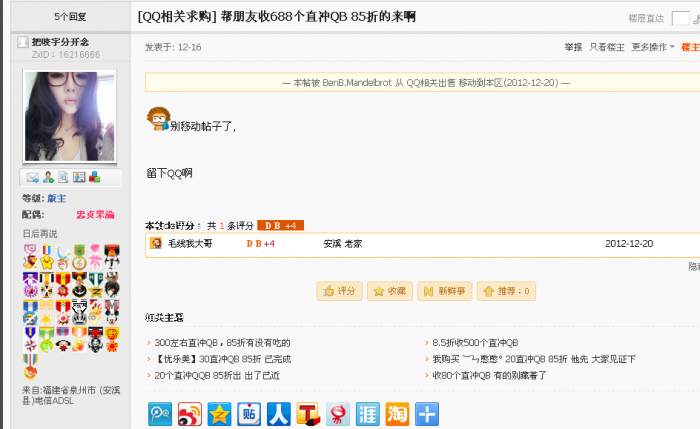This screenshot has height=429, width=700.
Task: Click the 推荐: 0 recommend button
Action: click(506, 291)
